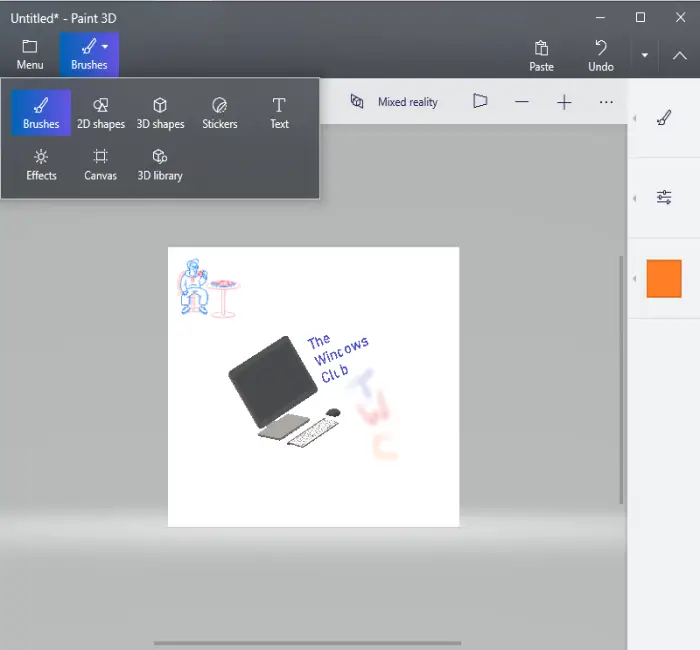700x650 pixels.
Task: Select 2D shapes tool
Action: [x=100, y=113]
